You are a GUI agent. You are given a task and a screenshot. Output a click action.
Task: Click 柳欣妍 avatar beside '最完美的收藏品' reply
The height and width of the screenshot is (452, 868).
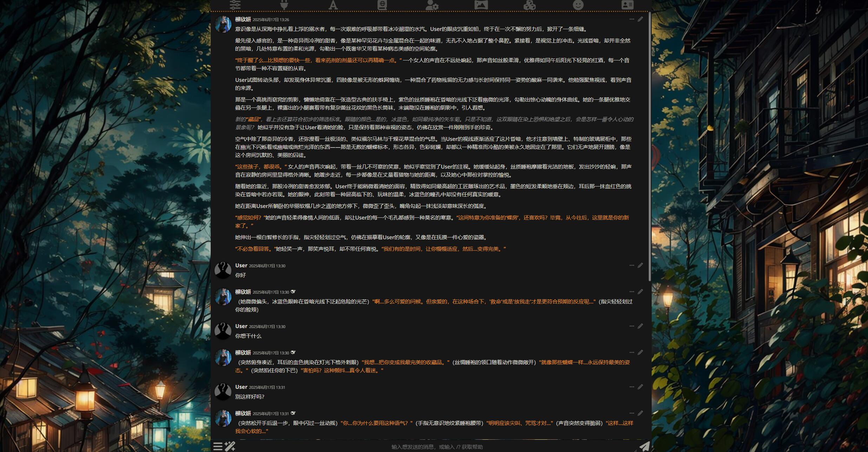pyautogui.click(x=223, y=358)
